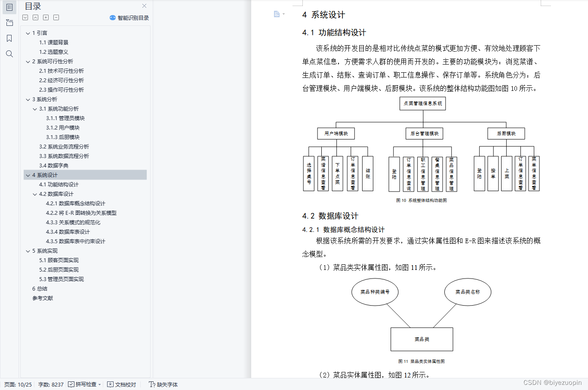588x390 pixels.
Task: Click the plus expand-level icon
Action: 46,18
